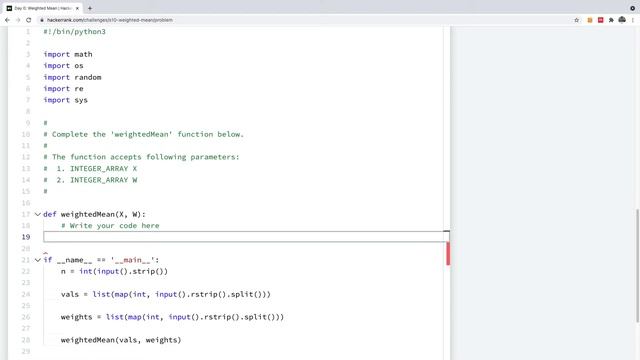
Task: Click the comment "Complete the 'weightedMean' function below."
Action: pos(143,134)
